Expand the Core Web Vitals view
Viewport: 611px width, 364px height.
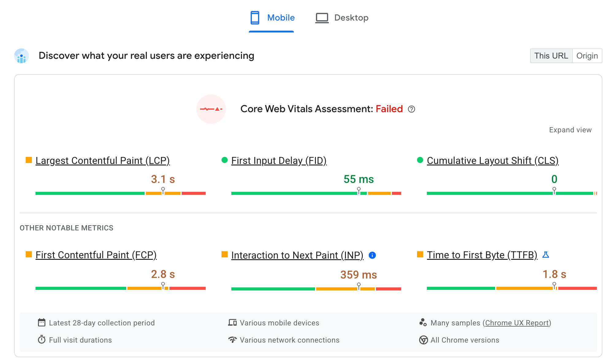click(570, 130)
